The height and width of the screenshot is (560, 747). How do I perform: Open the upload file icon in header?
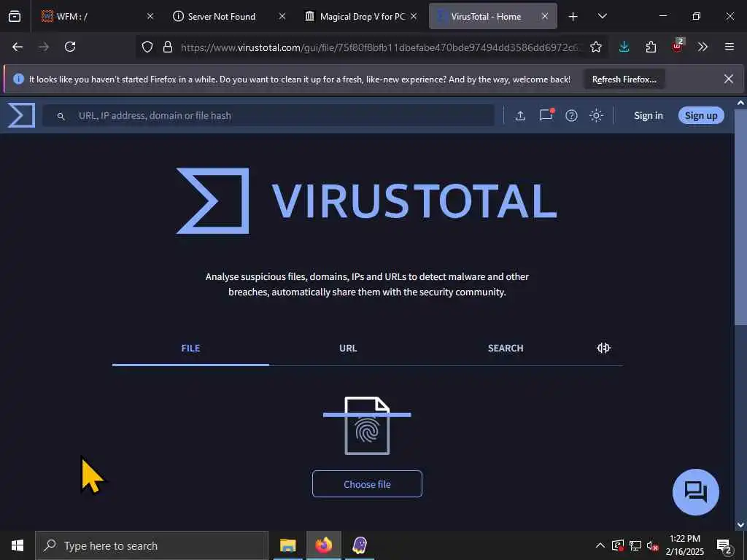(520, 116)
